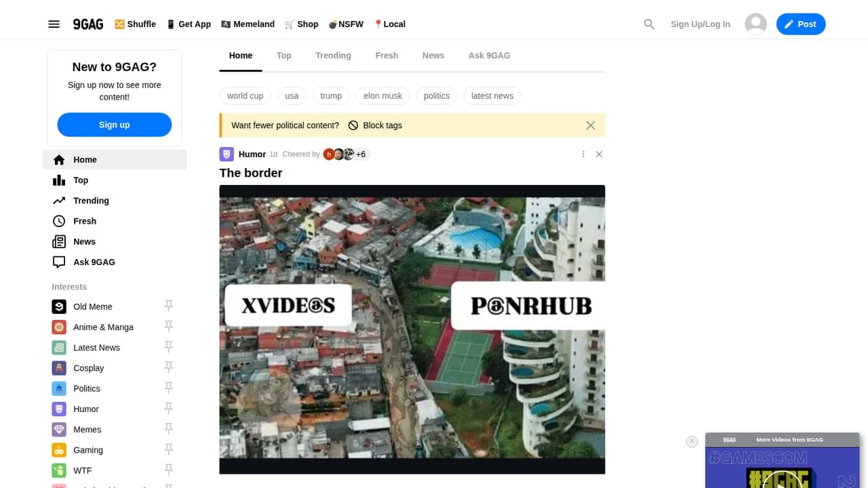Switch to the Home feed tab

[x=241, y=56]
